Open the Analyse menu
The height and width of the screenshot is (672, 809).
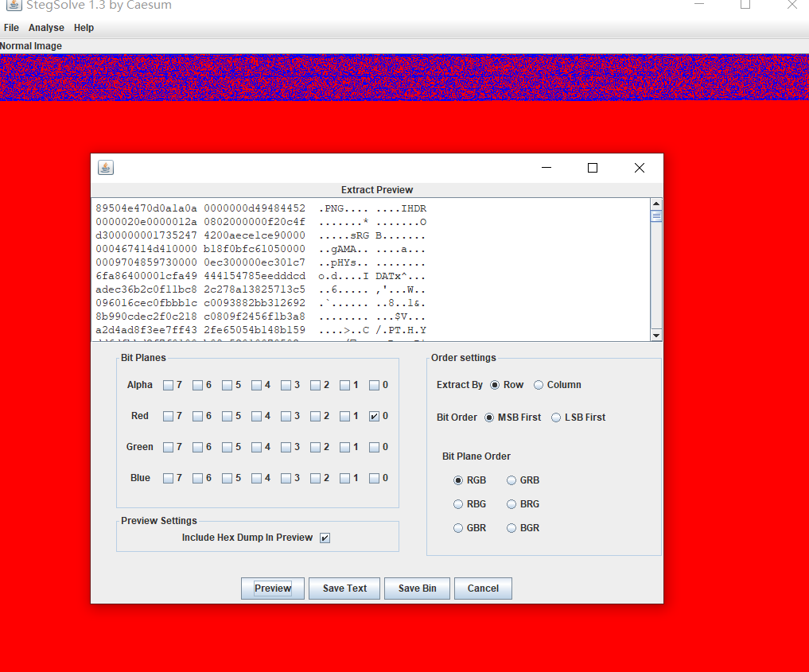point(46,28)
